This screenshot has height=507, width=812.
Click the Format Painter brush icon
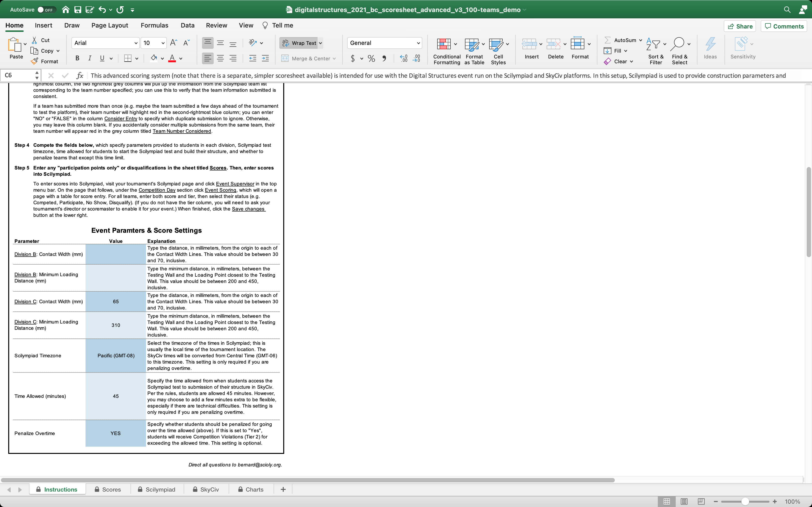[34, 61]
